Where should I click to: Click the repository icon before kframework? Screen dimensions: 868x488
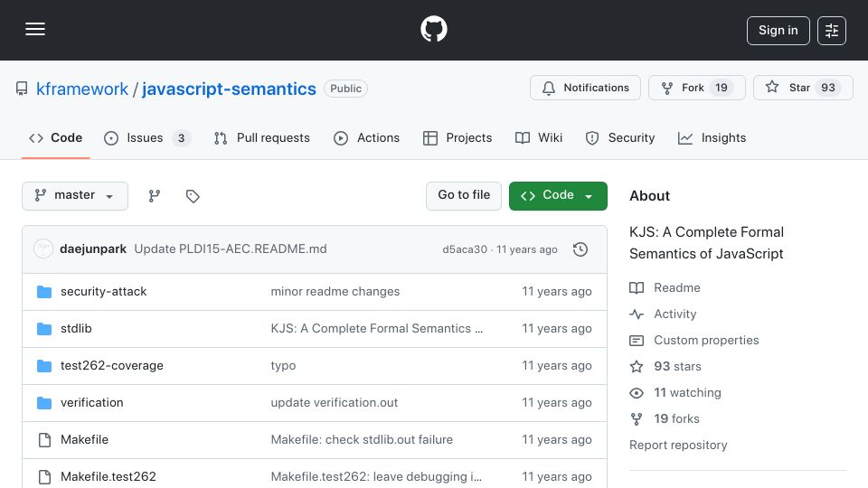[x=22, y=89]
